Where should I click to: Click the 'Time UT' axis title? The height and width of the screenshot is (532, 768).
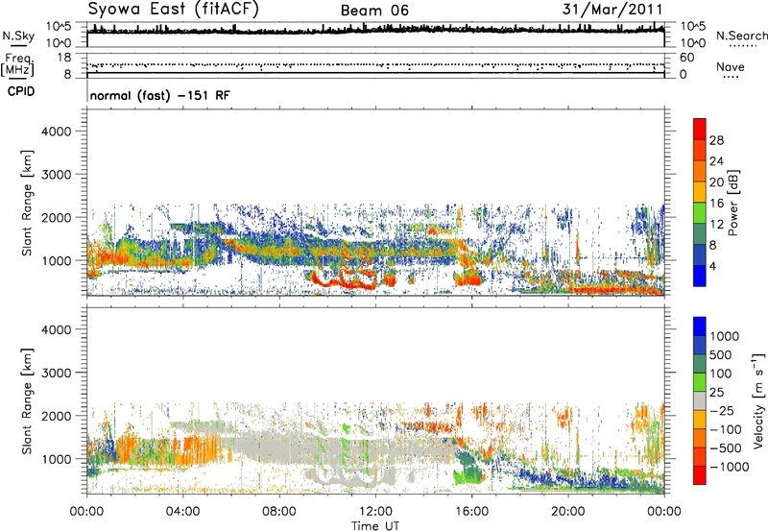click(375, 526)
